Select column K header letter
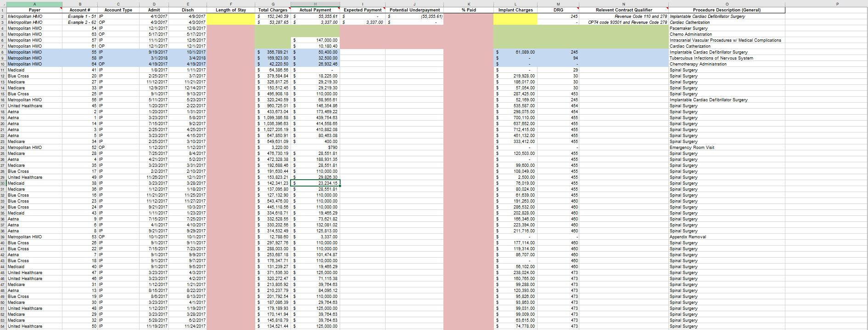 click(468, 4)
